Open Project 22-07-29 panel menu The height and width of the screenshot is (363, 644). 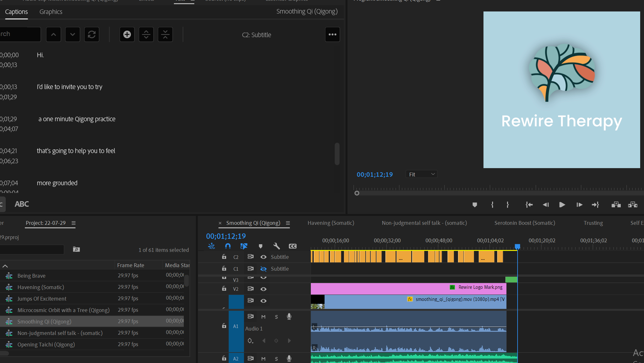(x=74, y=223)
